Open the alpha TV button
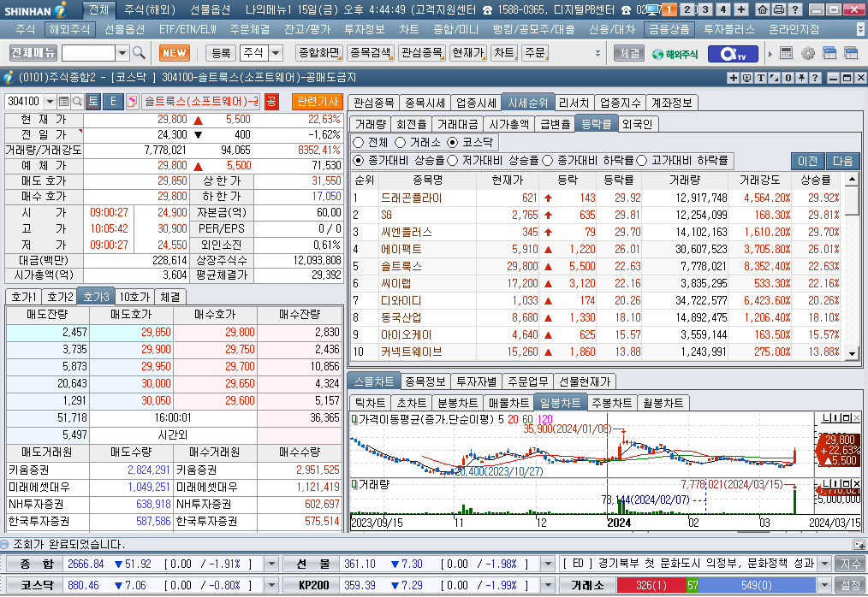The height and width of the screenshot is (597, 868). pos(734,54)
